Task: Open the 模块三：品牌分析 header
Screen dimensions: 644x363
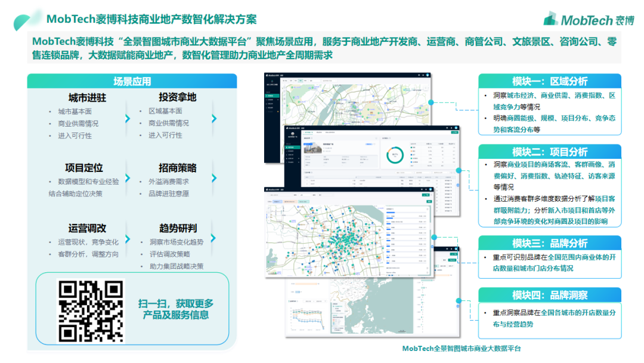Action: 549,243
